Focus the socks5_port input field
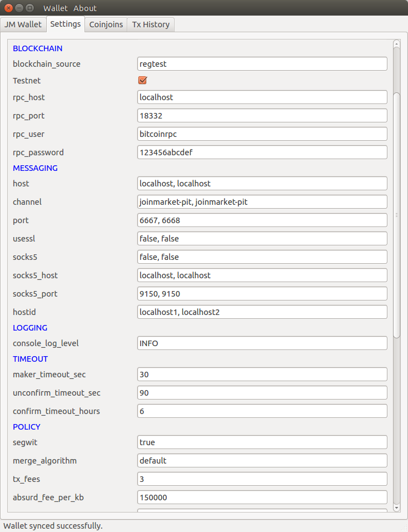Image resolution: width=408 pixels, height=532 pixels. coord(262,293)
